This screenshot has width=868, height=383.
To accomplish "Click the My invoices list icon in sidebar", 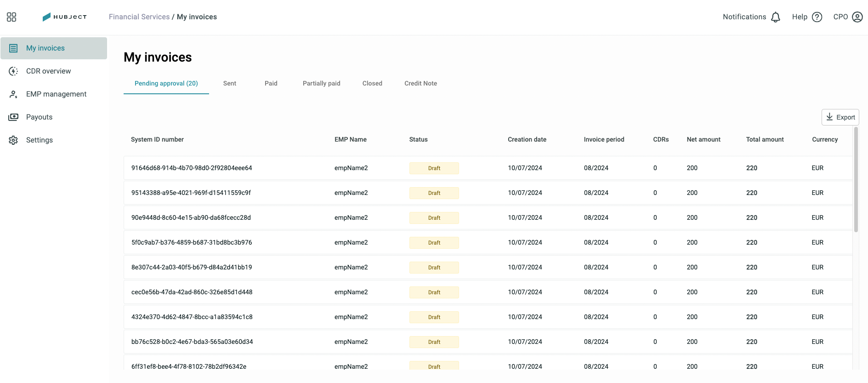I will click(13, 48).
